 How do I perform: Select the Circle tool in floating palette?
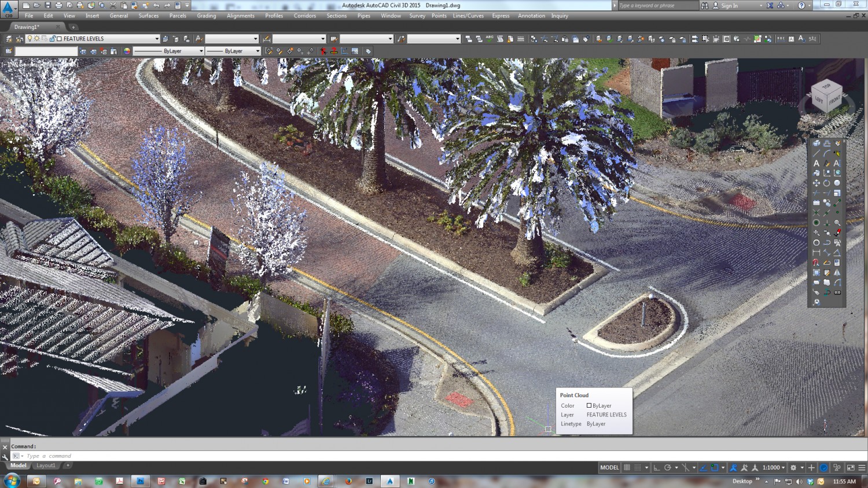tap(816, 243)
